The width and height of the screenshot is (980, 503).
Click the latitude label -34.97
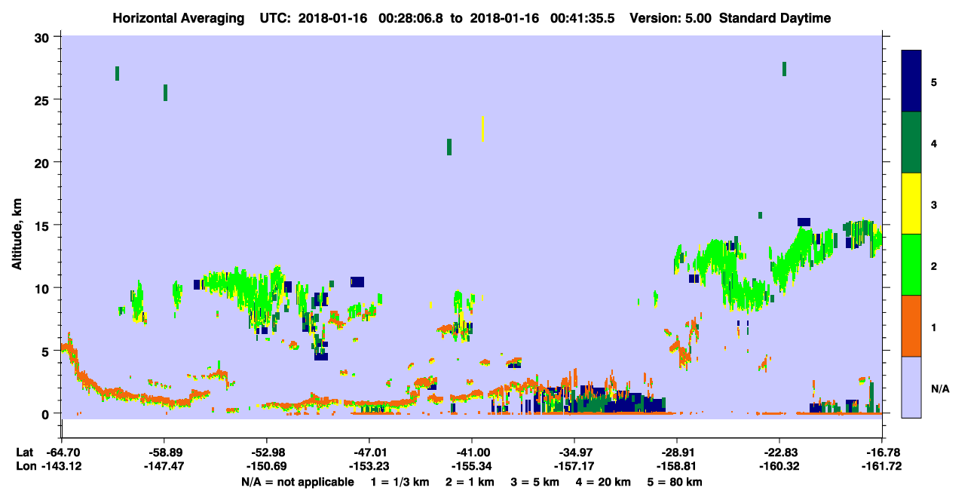(x=574, y=452)
